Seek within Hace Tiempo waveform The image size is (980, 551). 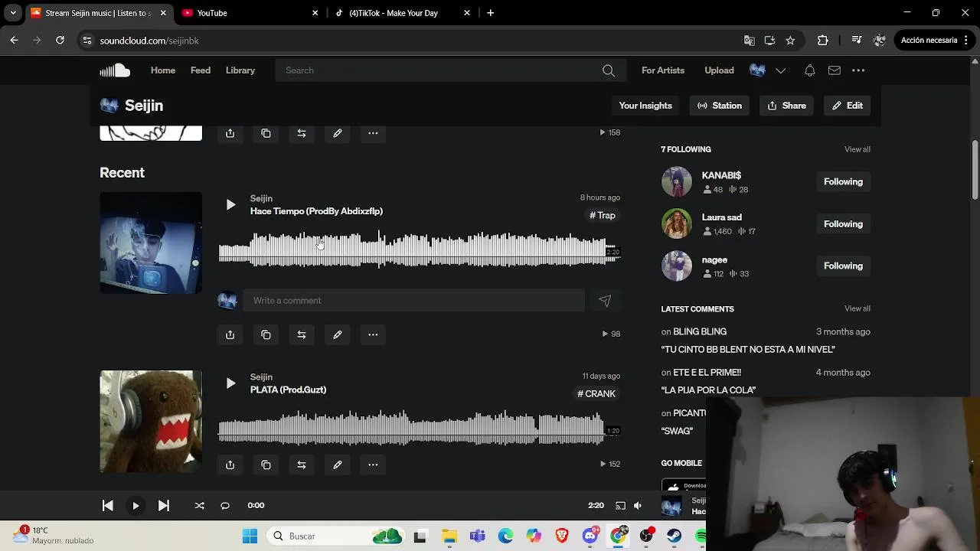419,249
